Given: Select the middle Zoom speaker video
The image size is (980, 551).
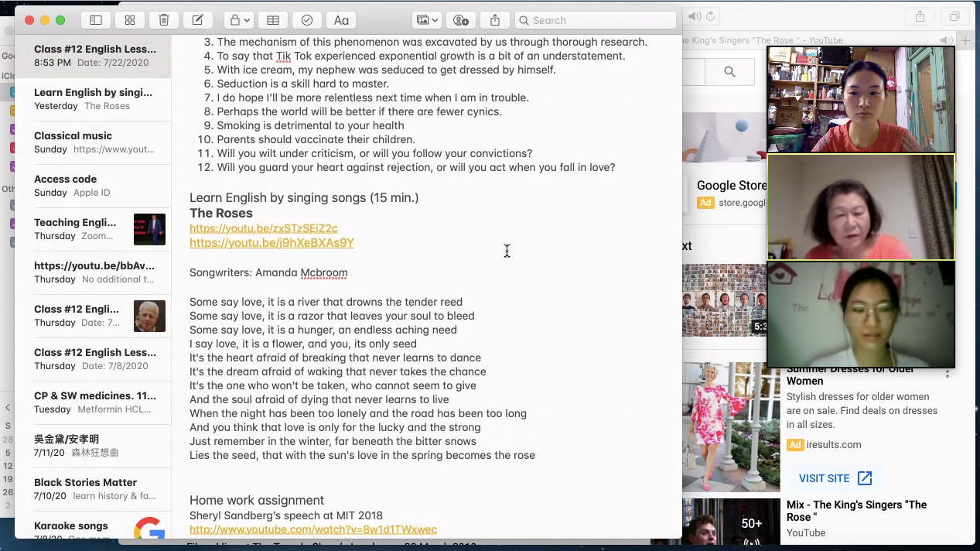Looking at the screenshot, I should (x=861, y=207).
